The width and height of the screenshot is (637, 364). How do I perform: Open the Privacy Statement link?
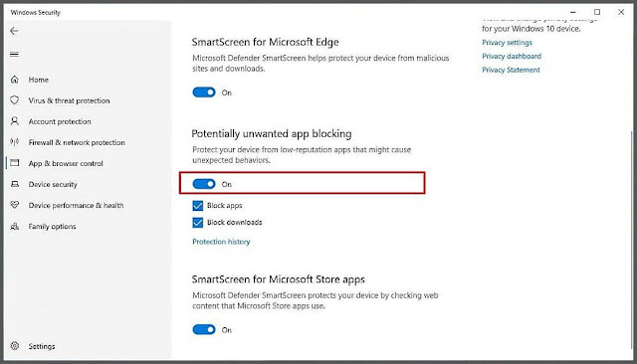tap(511, 70)
